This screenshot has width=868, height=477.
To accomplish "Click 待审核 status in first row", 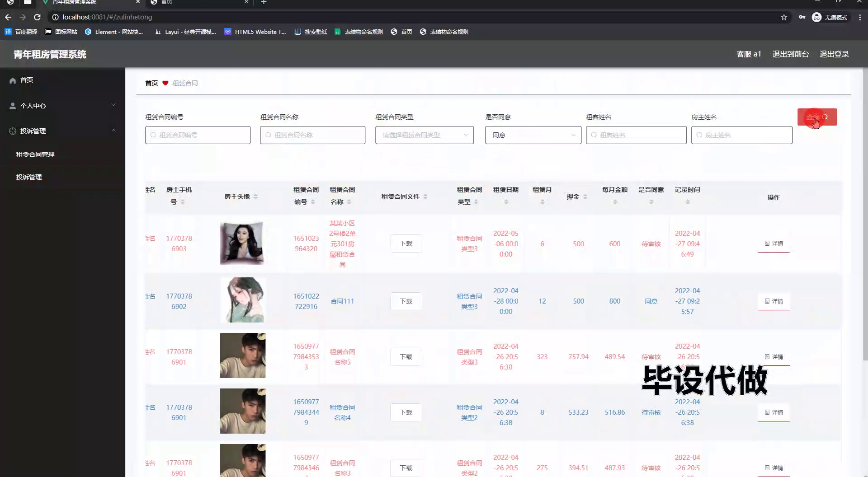I will pos(651,244).
